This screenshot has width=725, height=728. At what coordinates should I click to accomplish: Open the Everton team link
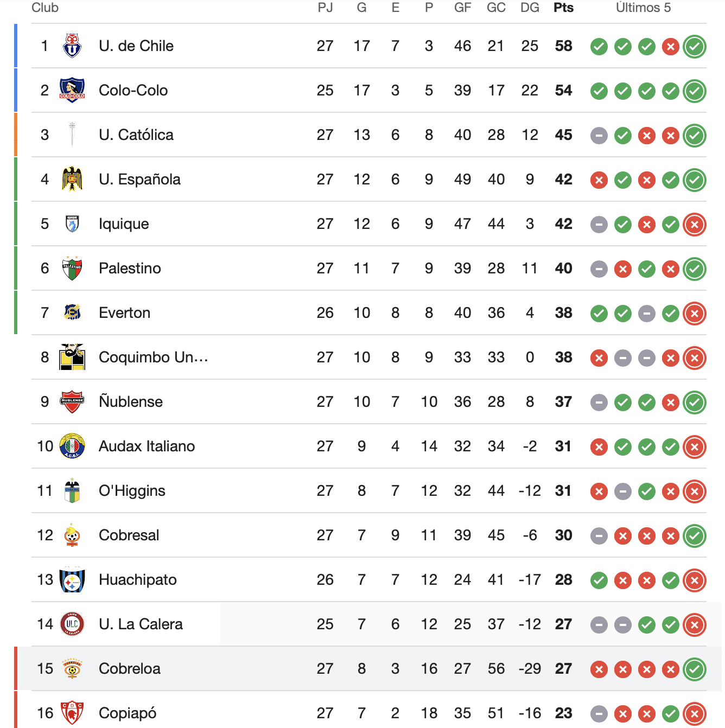click(124, 313)
